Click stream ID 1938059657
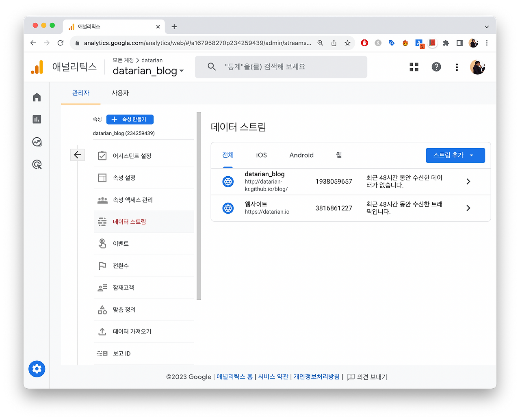Screen dimensions: 520x420 (334, 182)
